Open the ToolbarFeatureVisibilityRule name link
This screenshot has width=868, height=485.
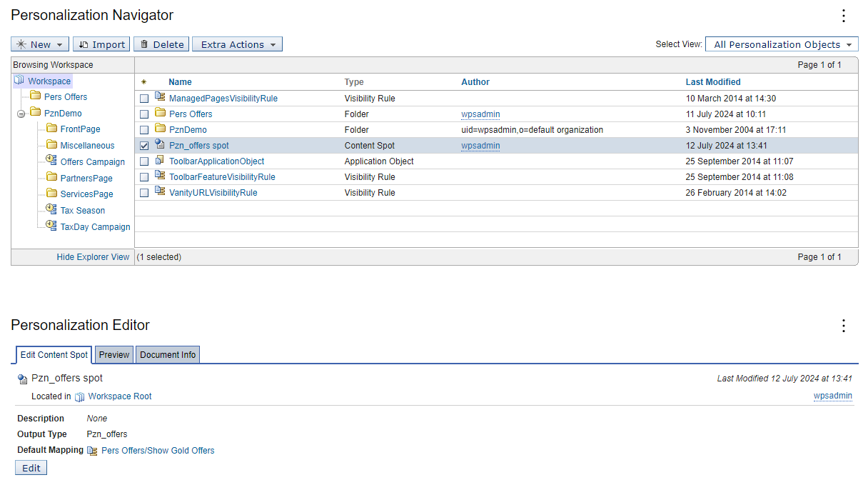coord(222,177)
